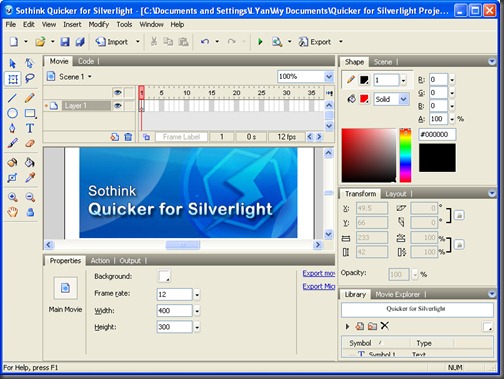Toggle the skew constrain lock button
Image resolution: width=504 pixels, height=379 pixels.
click(459, 215)
